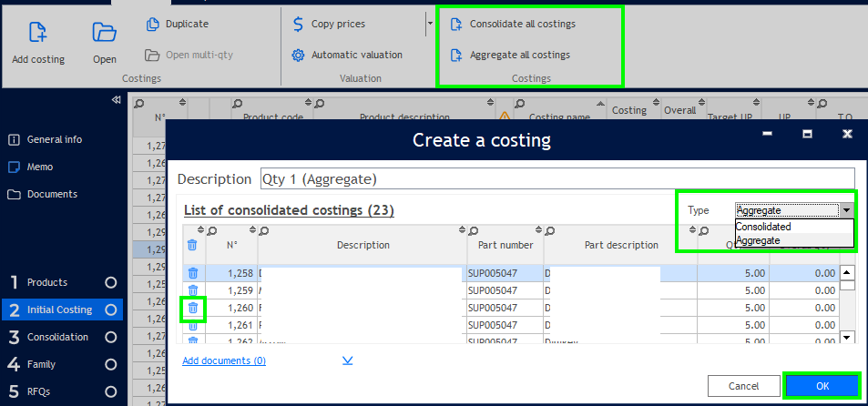Maximize the Create a costing dialog
The height and width of the screenshot is (406, 868).
(807, 134)
